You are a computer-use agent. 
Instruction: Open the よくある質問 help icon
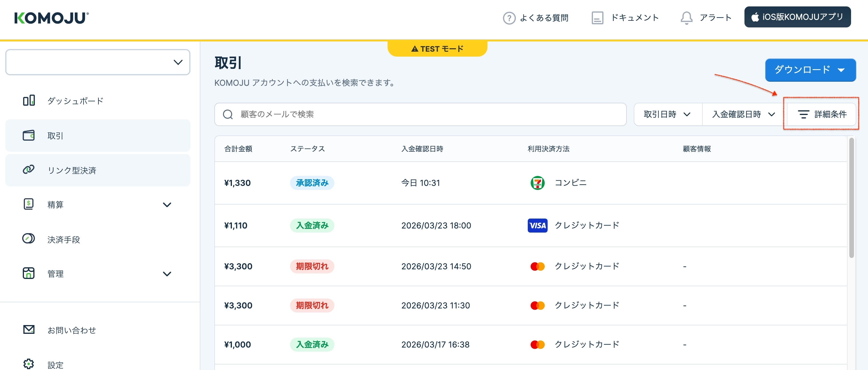509,18
